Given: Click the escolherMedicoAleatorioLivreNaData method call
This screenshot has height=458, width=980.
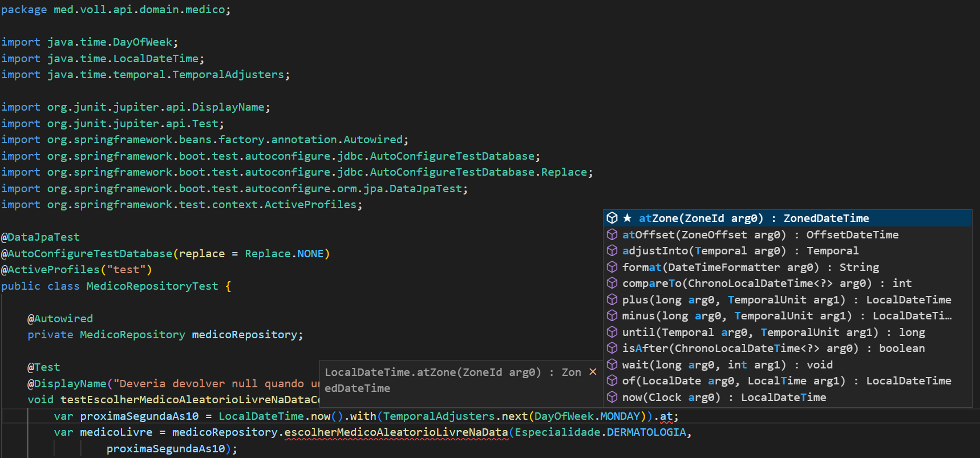Looking at the screenshot, I should pos(396,432).
